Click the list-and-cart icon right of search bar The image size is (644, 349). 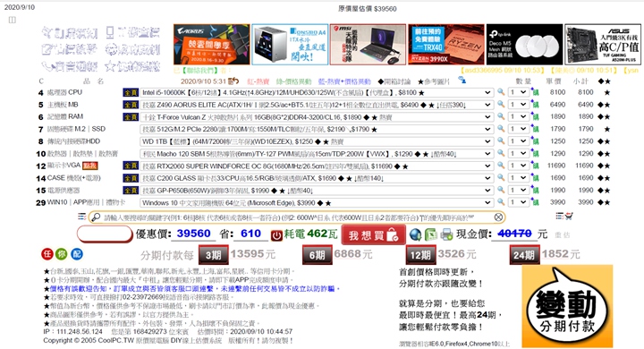click(x=563, y=216)
